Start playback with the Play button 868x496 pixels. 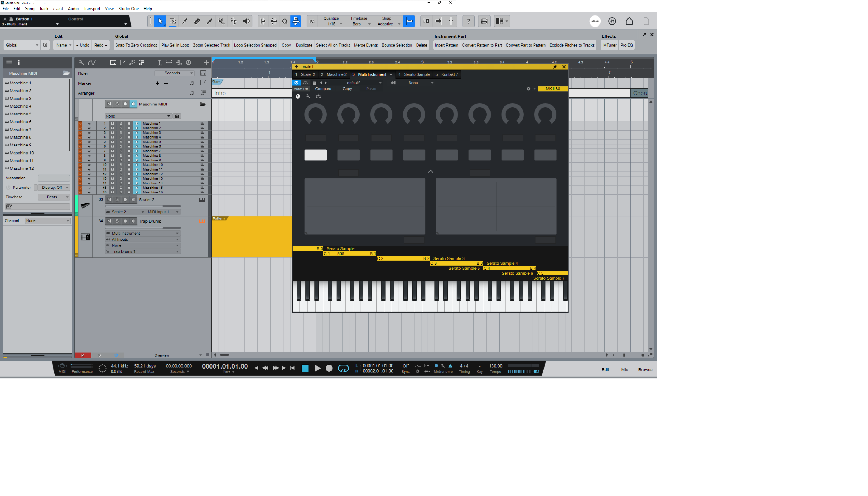(x=317, y=368)
